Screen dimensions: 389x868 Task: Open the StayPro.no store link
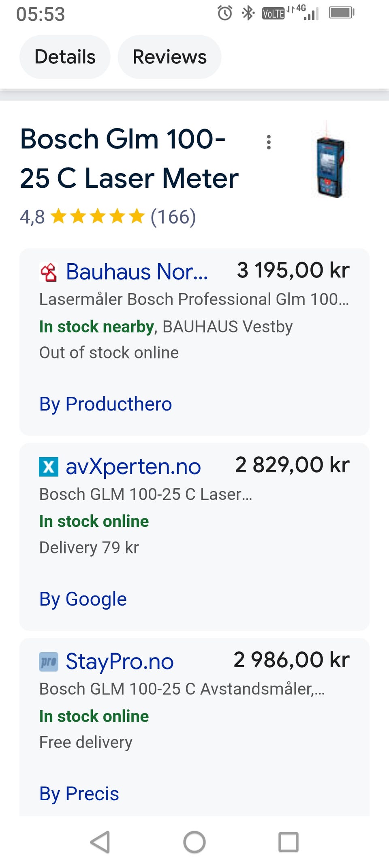point(120,662)
